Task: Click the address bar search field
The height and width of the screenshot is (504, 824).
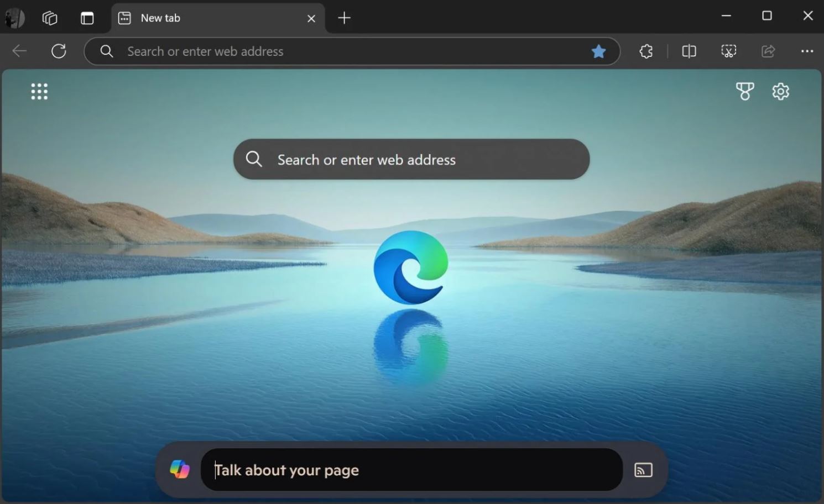Action: pyautogui.click(x=352, y=51)
